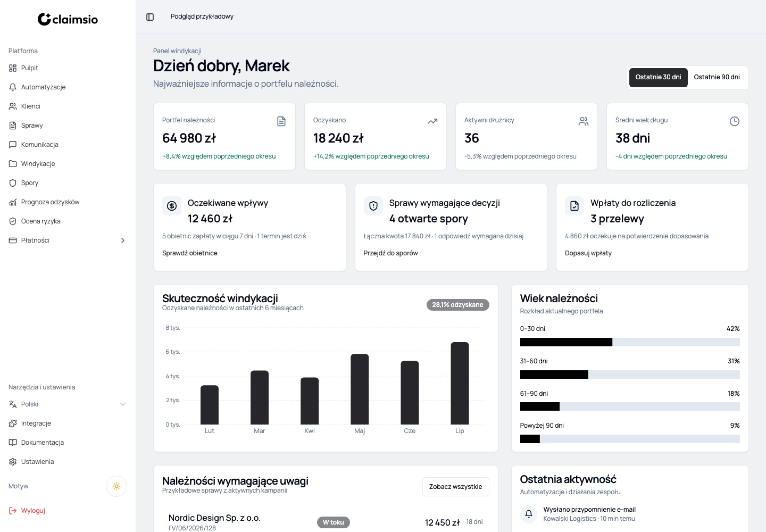Click the Automatyzacje bell icon
Screen dimensions: 766x532
(13, 87)
